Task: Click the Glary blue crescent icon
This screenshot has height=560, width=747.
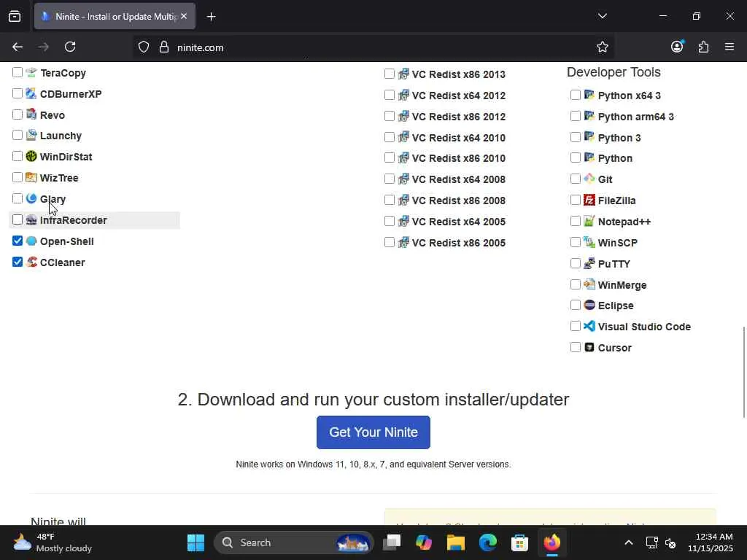Action: coord(31,198)
